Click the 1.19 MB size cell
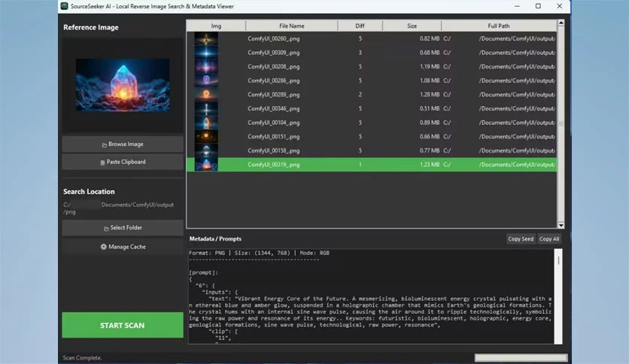The width and height of the screenshot is (629, 364). pyautogui.click(x=430, y=67)
